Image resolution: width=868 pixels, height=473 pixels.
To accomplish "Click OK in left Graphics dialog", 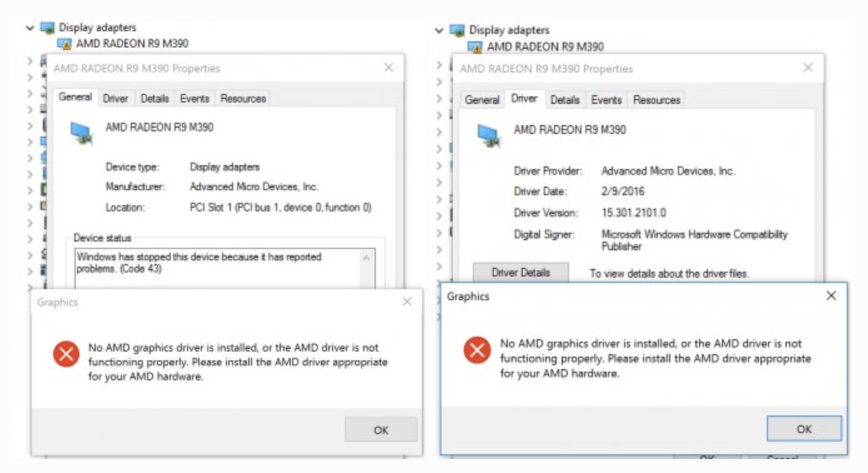I will (381, 430).
